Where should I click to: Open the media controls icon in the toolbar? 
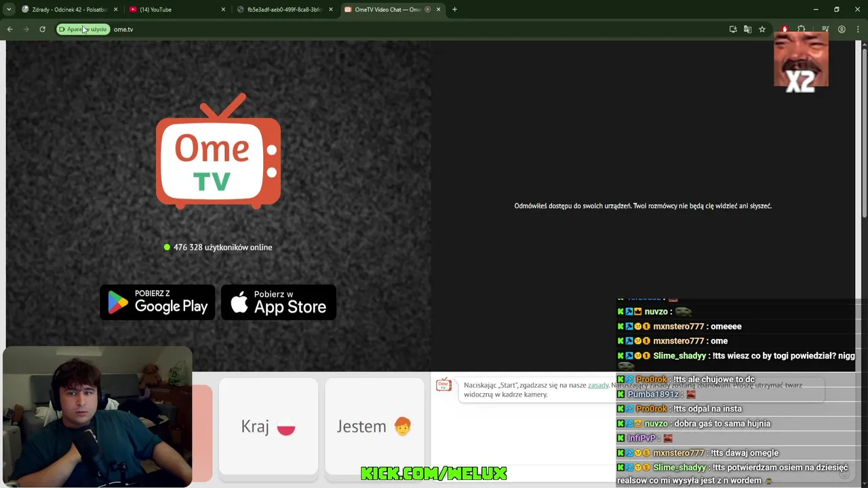coord(825,29)
